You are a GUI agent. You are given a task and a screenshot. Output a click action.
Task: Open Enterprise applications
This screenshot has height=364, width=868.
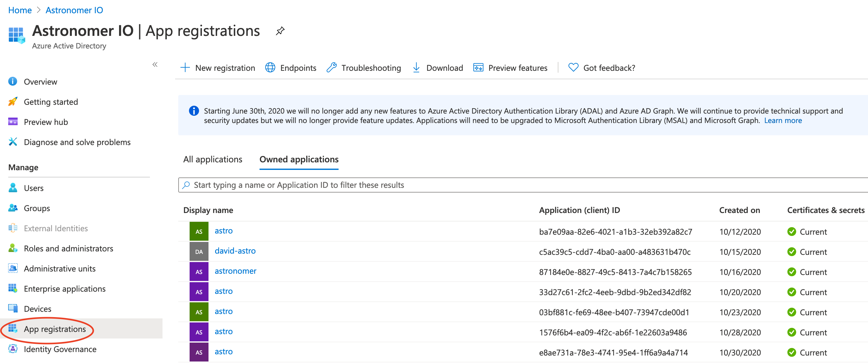click(x=65, y=288)
